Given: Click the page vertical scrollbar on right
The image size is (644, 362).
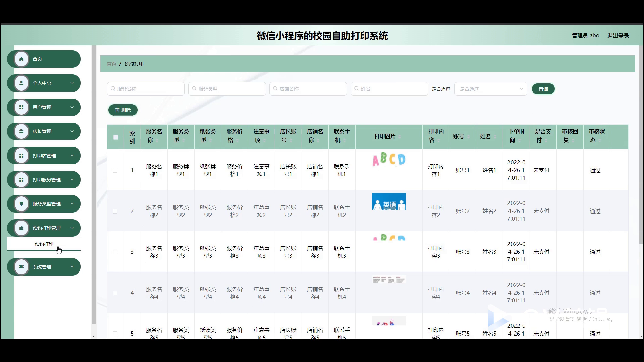Looking at the screenshot, I should coord(641,144).
